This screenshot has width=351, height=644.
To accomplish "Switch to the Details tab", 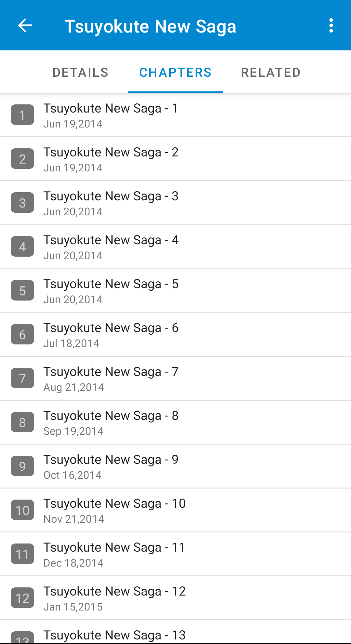I will click(81, 72).
